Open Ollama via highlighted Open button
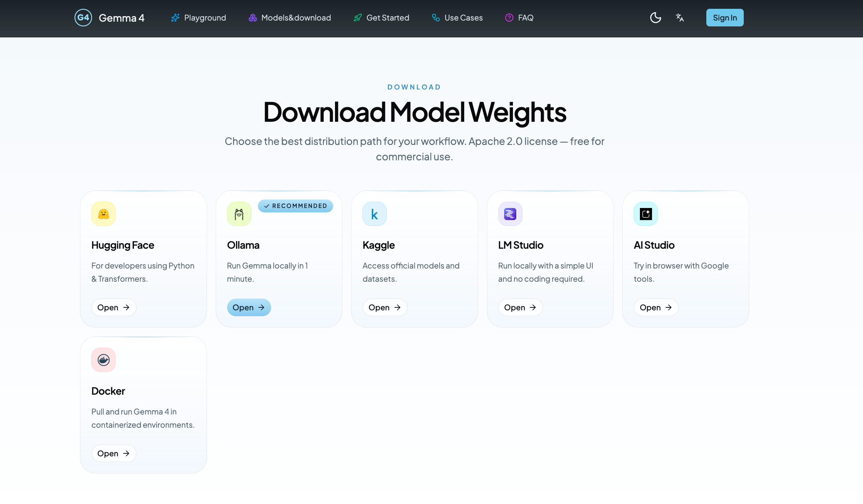Image resolution: width=863 pixels, height=504 pixels. coord(249,307)
